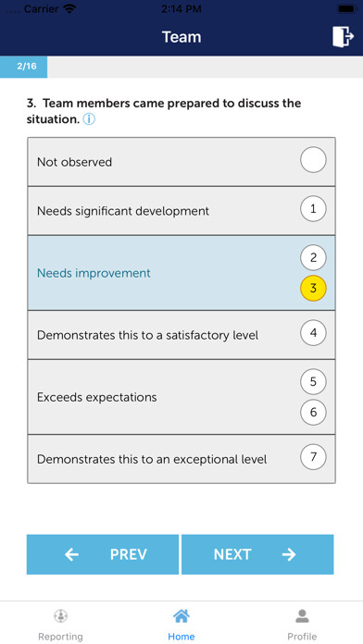Tap the 2/16 progress indicator
This screenshot has height=644, width=363.
(x=24, y=67)
